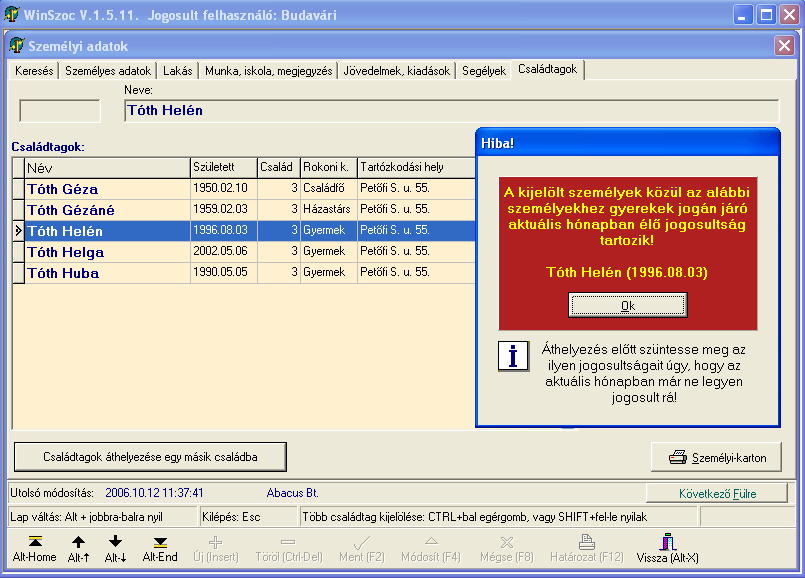This screenshot has height=578, width=805.
Task: Select row Tóth Géza
Action: pos(244,189)
